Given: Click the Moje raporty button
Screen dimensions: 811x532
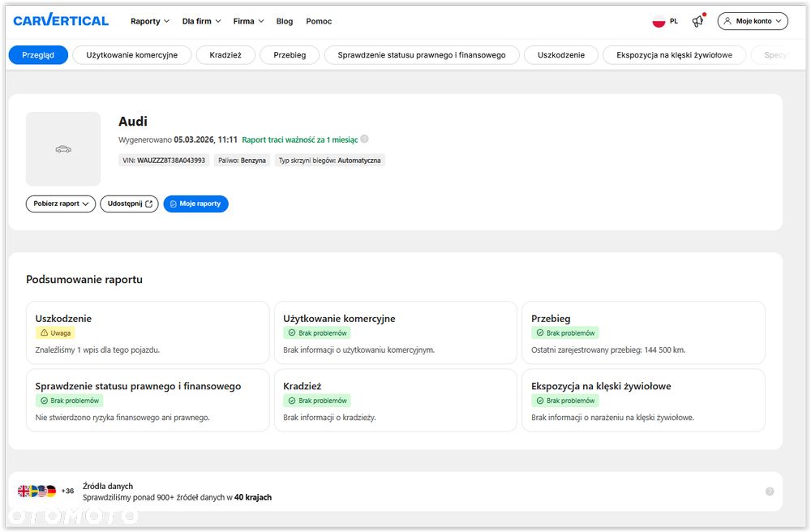Looking at the screenshot, I should click(x=195, y=204).
